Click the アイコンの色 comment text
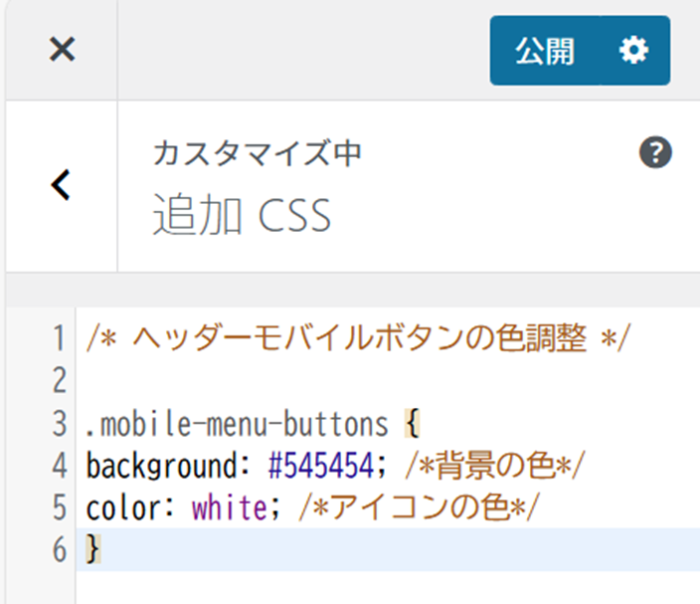Image resolution: width=700 pixels, height=604 pixels. tap(418, 507)
